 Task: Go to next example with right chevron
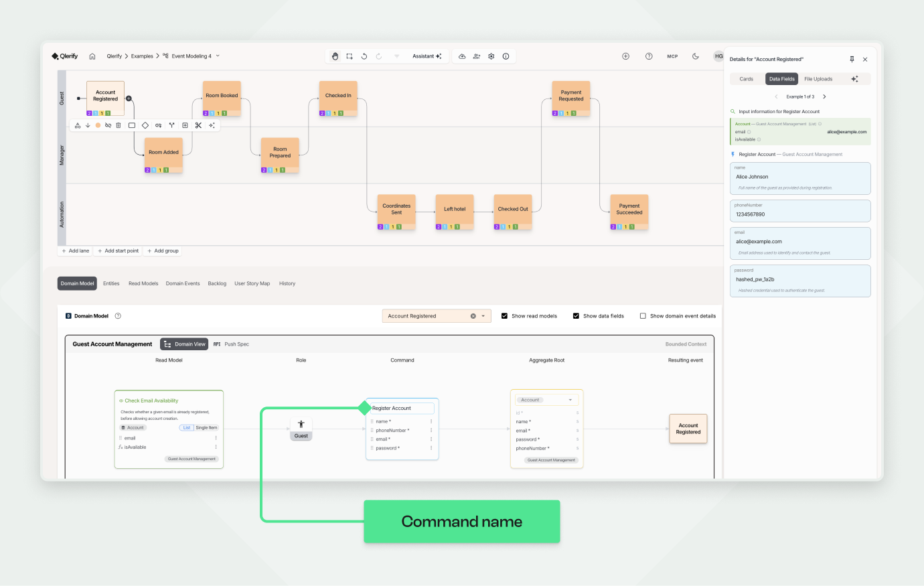pos(824,96)
